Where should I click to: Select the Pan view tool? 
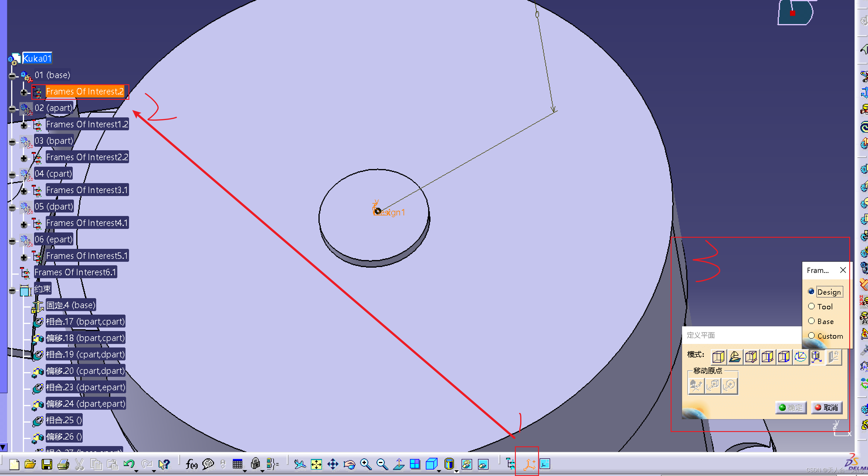333,464
